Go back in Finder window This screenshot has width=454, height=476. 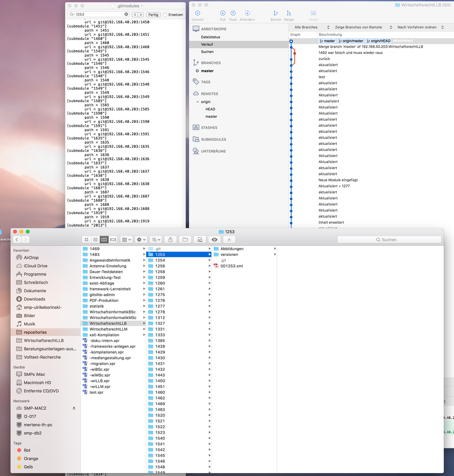pos(17,240)
